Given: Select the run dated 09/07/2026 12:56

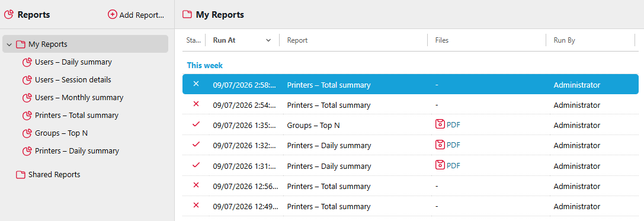Looking at the screenshot, I should 411,185.
